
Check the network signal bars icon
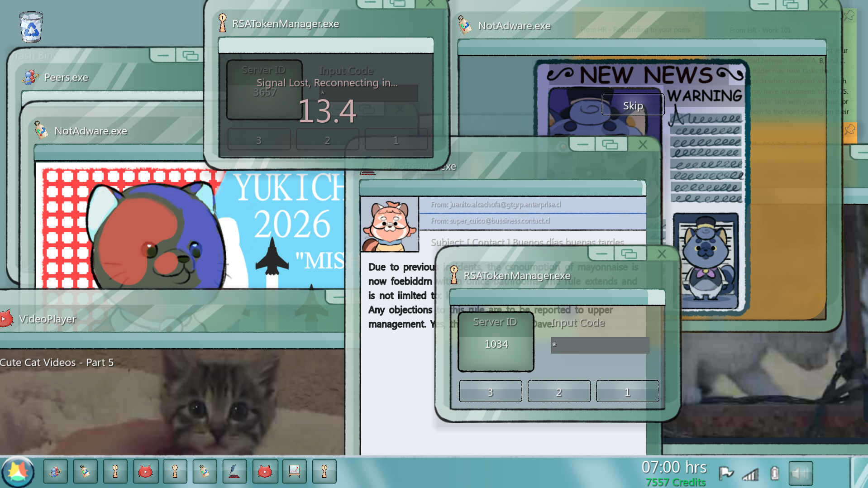point(750,474)
